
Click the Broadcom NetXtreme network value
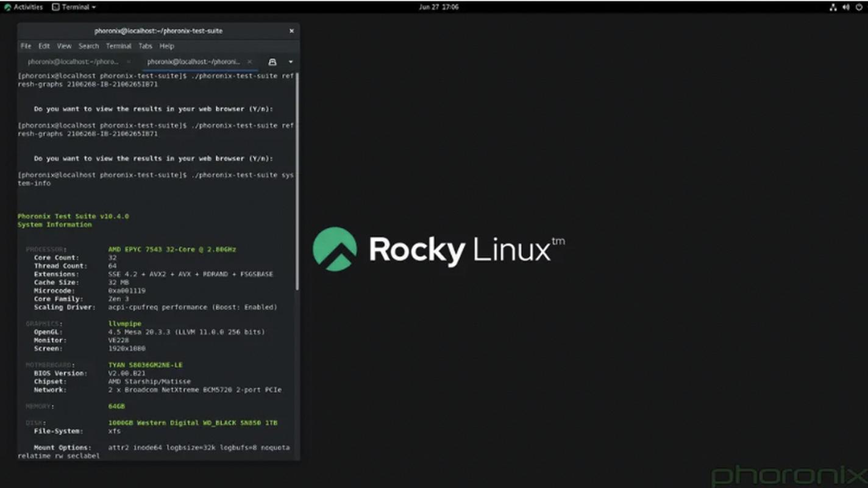[x=194, y=389]
